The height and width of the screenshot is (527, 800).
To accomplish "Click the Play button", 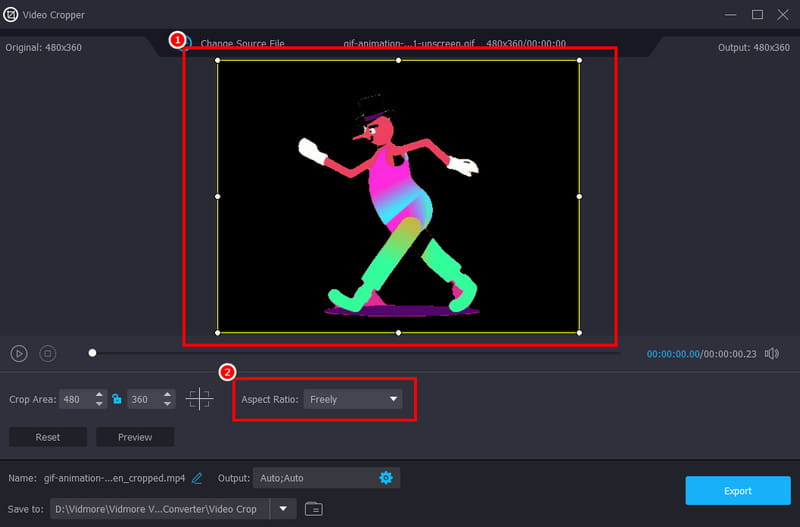I will (x=19, y=353).
